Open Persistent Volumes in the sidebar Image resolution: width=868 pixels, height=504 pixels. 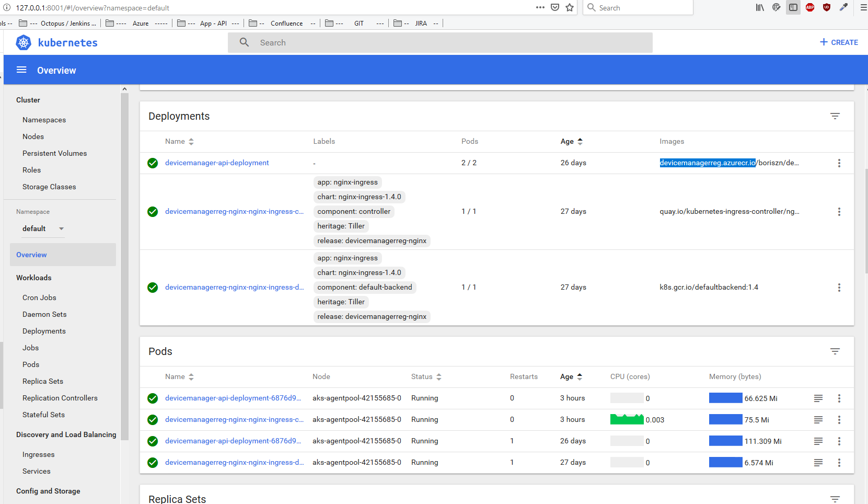[54, 153]
